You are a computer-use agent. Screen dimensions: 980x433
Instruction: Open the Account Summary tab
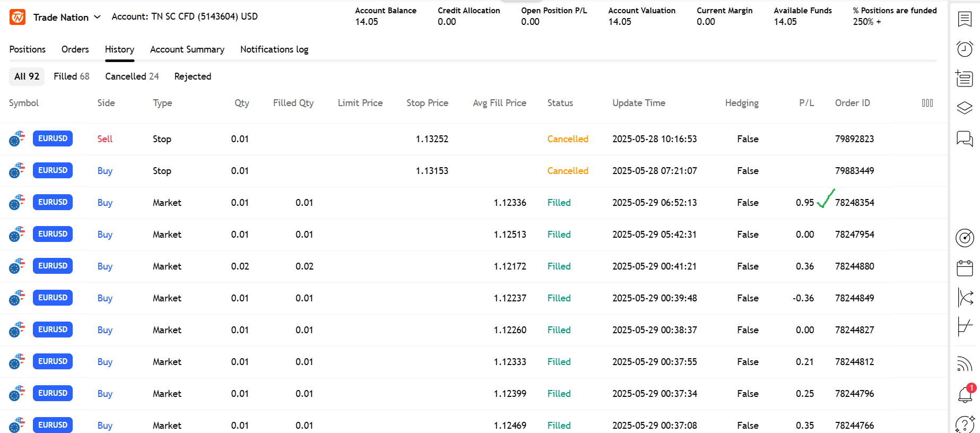pyautogui.click(x=187, y=49)
